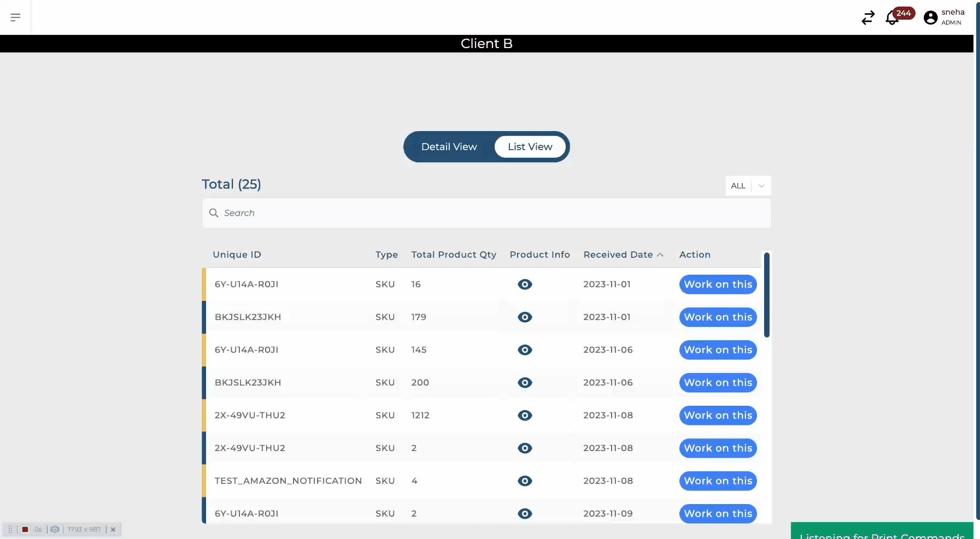Screen dimensions: 980x539
Task: Click Work on this for TEST_AMAZON_NOTIFICATION
Action: click(x=718, y=481)
